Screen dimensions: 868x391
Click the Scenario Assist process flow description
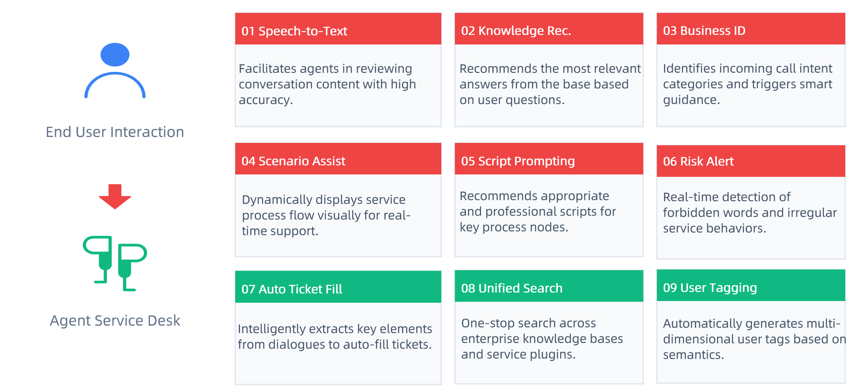[326, 215]
